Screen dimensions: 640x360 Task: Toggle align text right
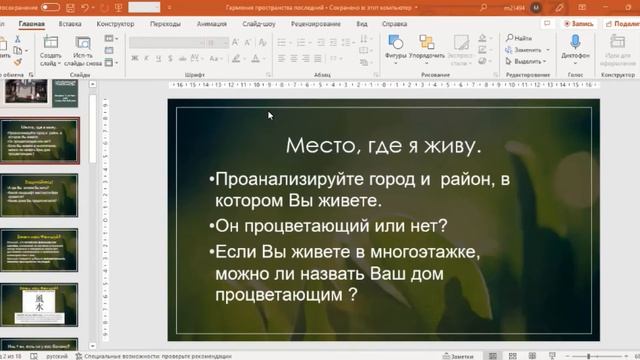click(x=306, y=59)
